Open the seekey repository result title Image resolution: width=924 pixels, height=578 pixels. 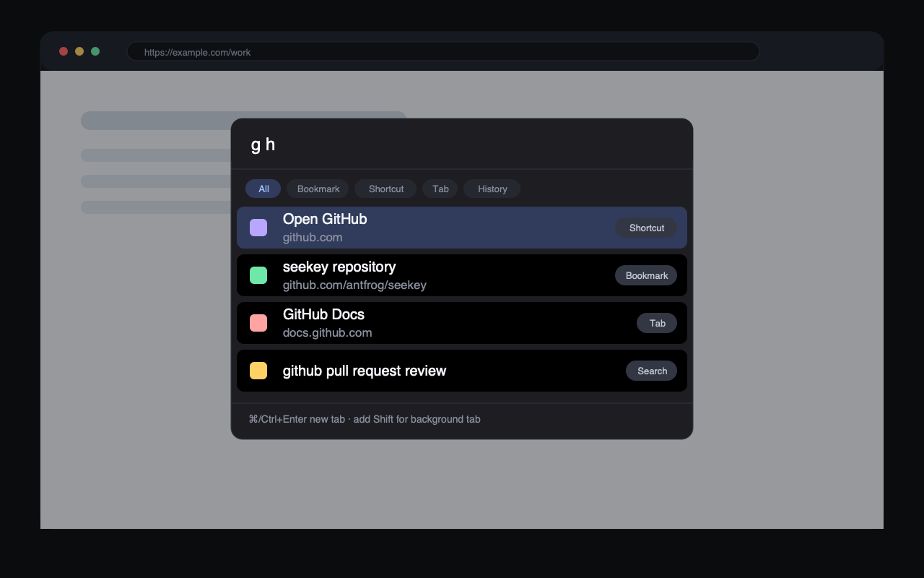(339, 267)
